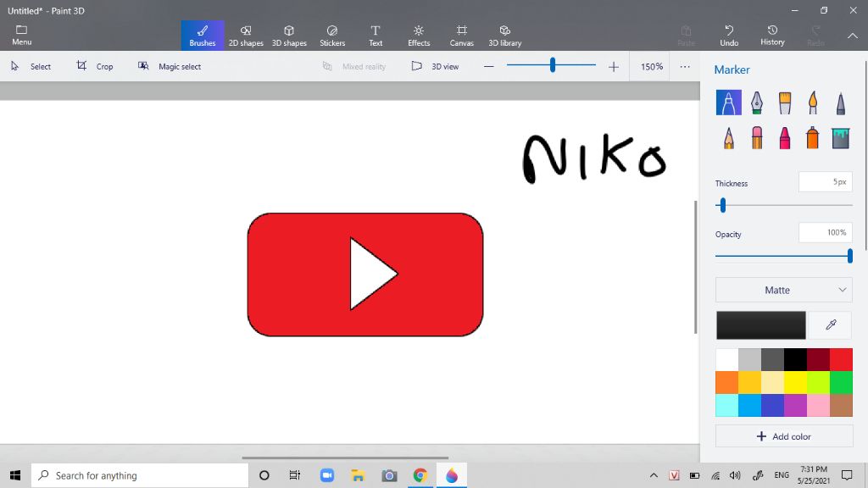Pick a color with the eyedropper
The height and width of the screenshot is (488, 868).
[831, 324]
